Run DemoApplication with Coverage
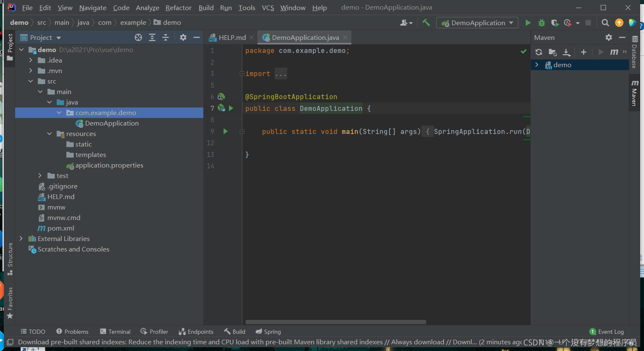 (x=555, y=23)
